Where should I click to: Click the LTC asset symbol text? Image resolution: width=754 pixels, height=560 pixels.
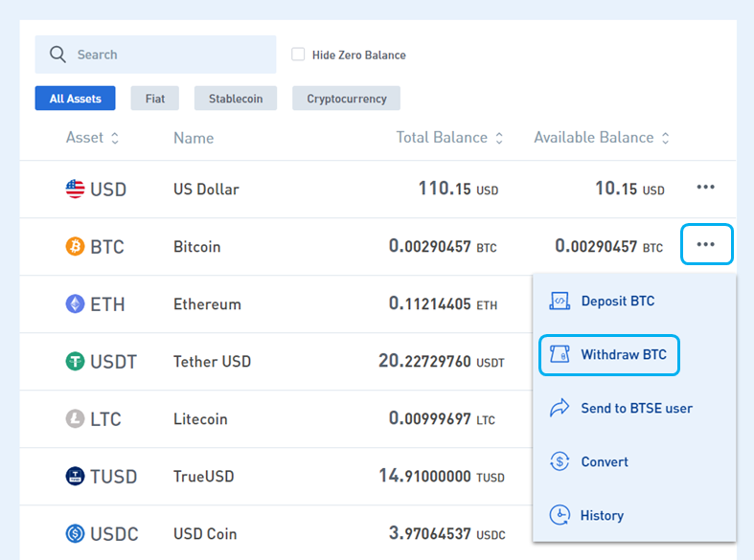click(105, 419)
